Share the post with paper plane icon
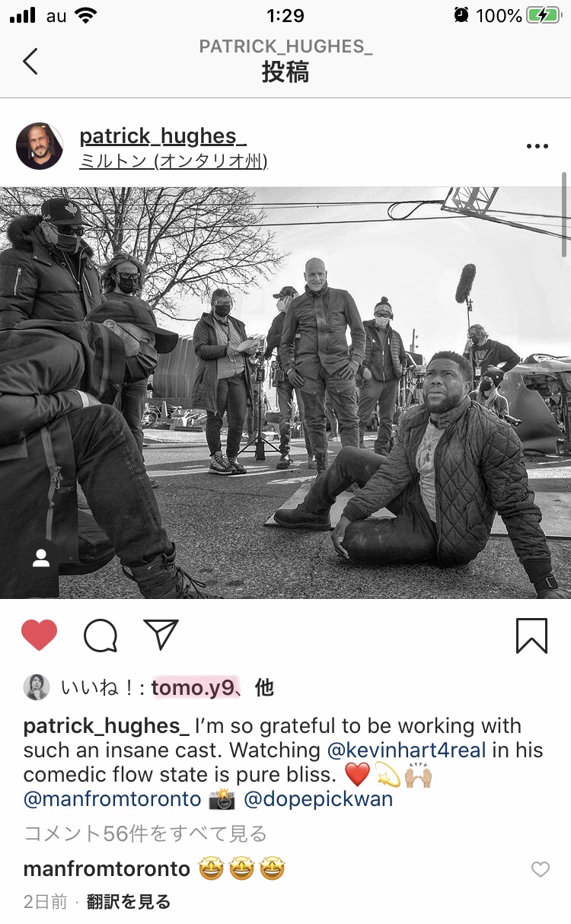This screenshot has width=571, height=924. [161, 634]
